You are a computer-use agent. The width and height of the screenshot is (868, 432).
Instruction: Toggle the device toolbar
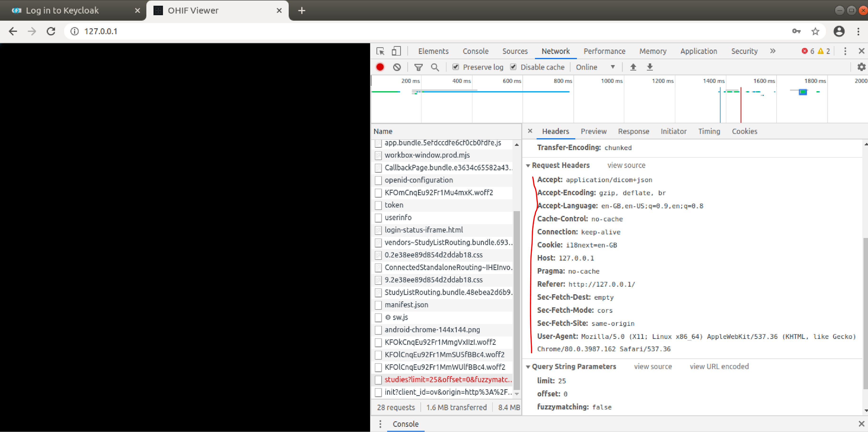pyautogui.click(x=396, y=51)
